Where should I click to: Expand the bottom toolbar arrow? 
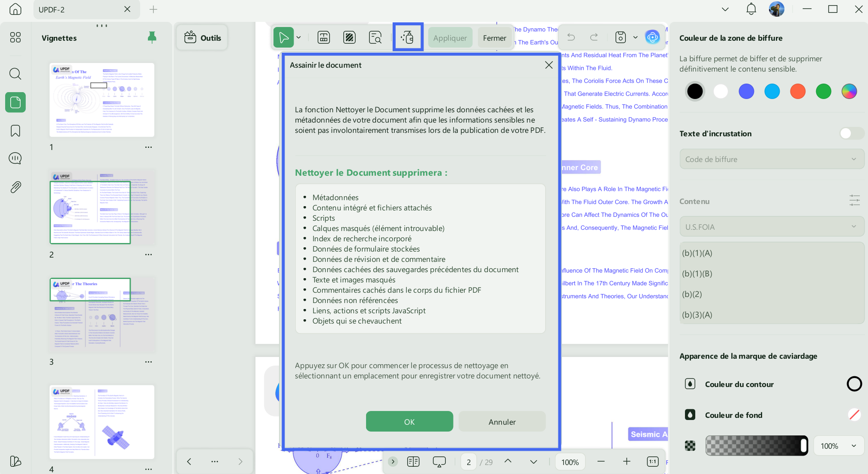[x=393, y=462]
